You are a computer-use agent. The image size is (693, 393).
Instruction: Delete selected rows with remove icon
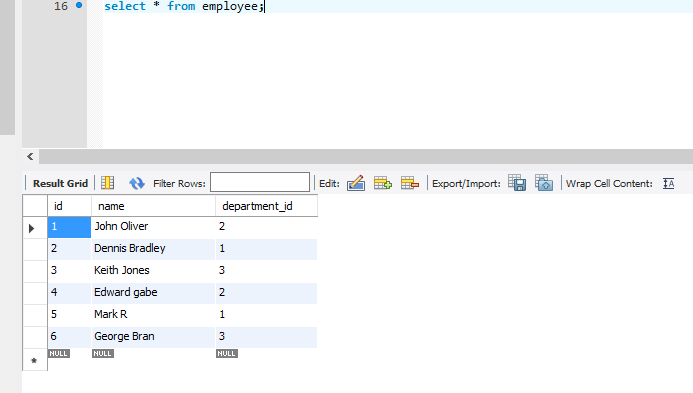(x=410, y=183)
